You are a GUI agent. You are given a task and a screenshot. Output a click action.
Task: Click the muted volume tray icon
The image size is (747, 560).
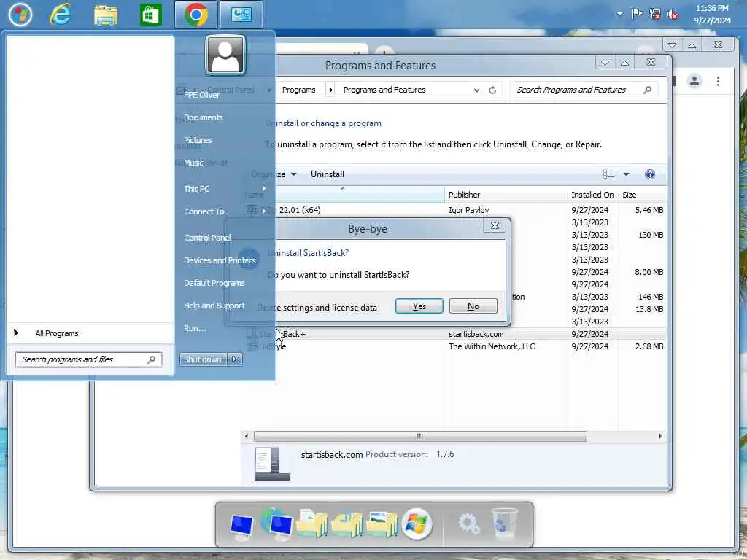tap(673, 15)
